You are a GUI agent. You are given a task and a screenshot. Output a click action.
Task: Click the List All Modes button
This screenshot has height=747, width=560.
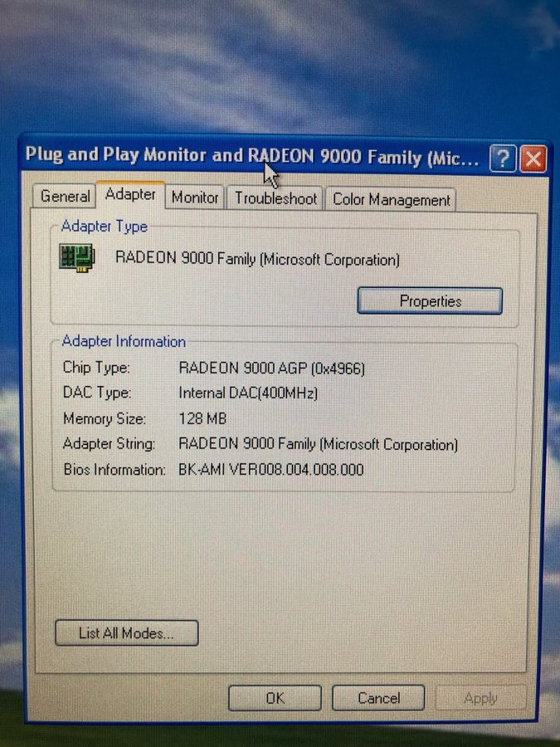point(126,633)
